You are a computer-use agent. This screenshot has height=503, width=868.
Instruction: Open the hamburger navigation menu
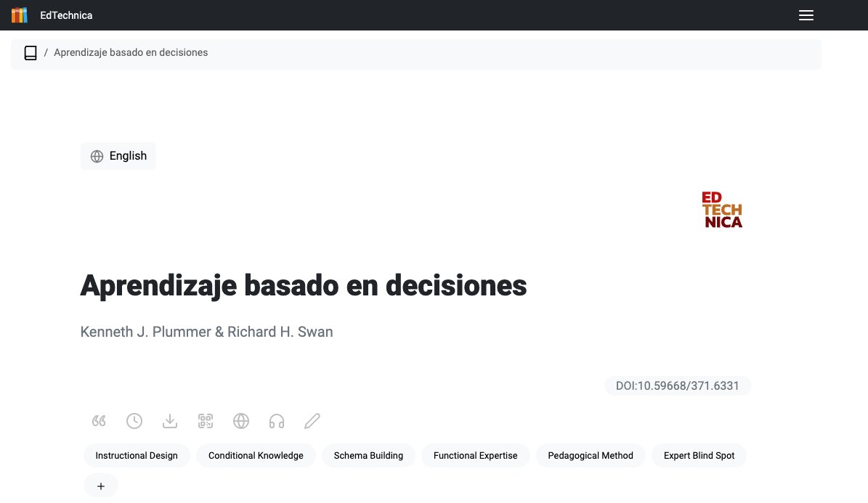pyautogui.click(x=806, y=15)
